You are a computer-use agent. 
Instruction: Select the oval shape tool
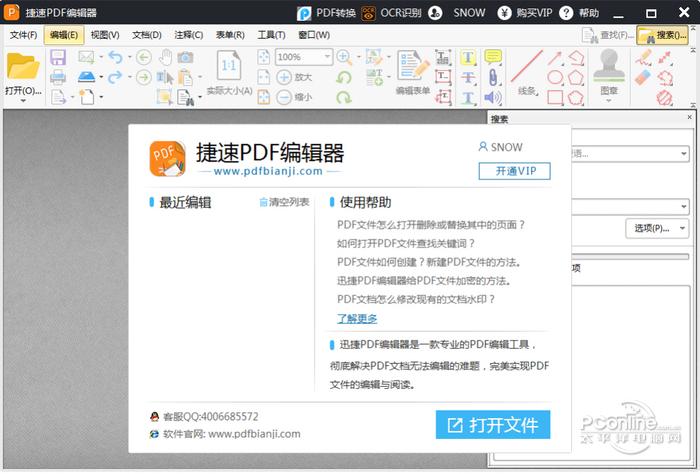(555, 77)
